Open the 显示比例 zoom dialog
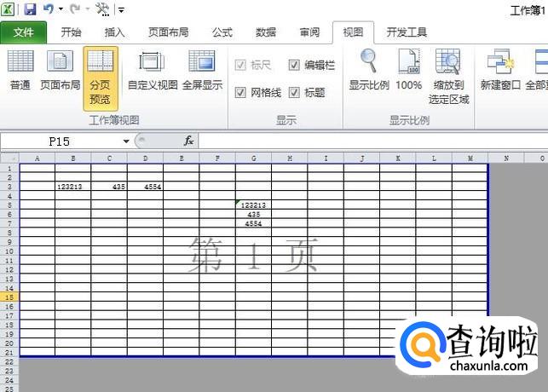 (x=369, y=70)
